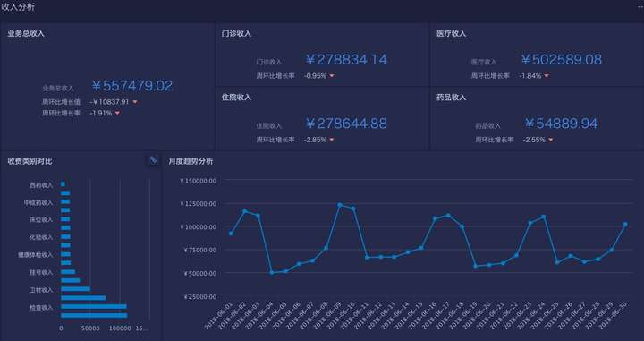Click the 2018-06-30 last data point
This screenshot has width=644, height=341.
(x=625, y=225)
